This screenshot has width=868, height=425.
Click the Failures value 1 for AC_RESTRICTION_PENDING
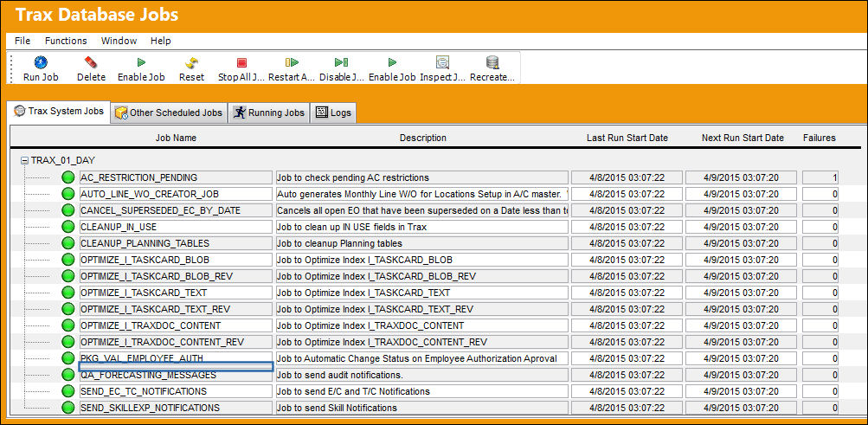tap(820, 177)
